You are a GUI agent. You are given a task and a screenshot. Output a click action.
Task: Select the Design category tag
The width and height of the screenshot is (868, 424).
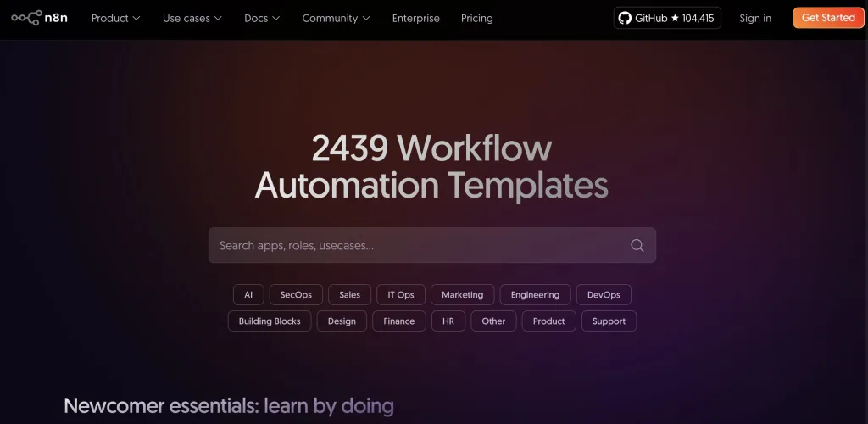coord(342,321)
